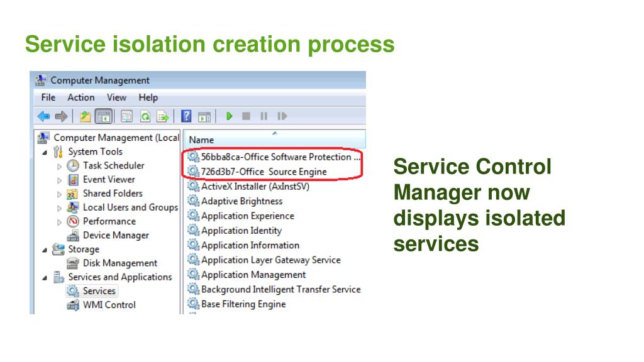Expand the Task Scheduler node arrow
The width and height of the screenshot is (644, 362).
coord(59,167)
